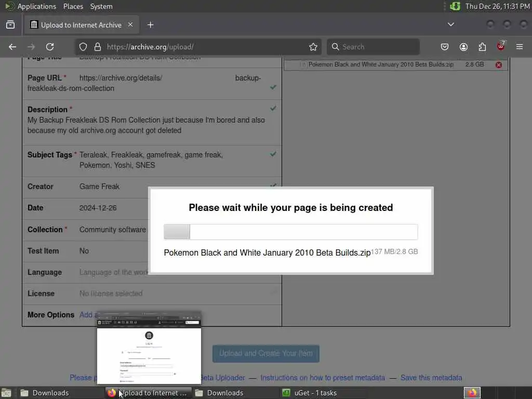The height and width of the screenshot is (399, 532).
Task: Click the Firefox forward arrow
Action: pyautogui.click(x=31, y=47)
